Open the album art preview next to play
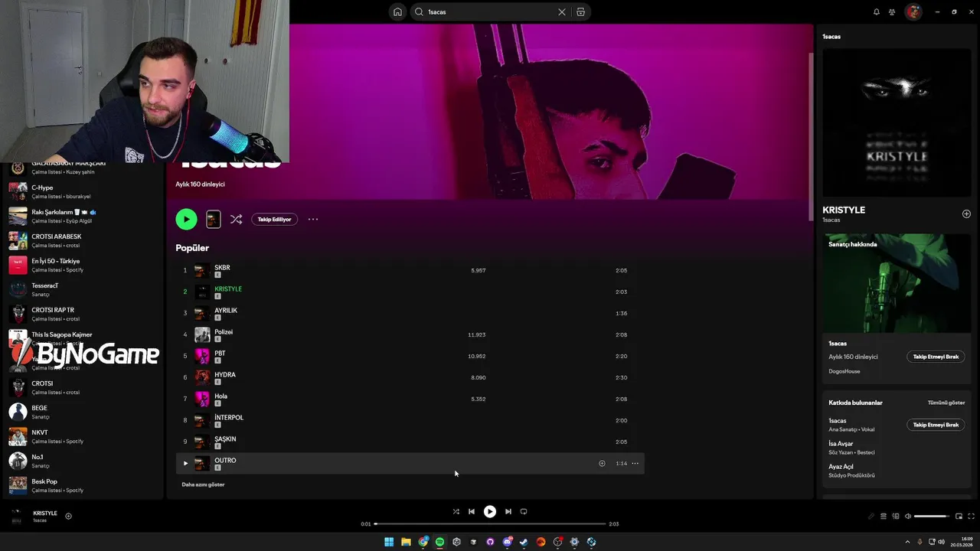The width and height of the screenshot is (980, 551). pyautogui.click(x=214, y=219)
